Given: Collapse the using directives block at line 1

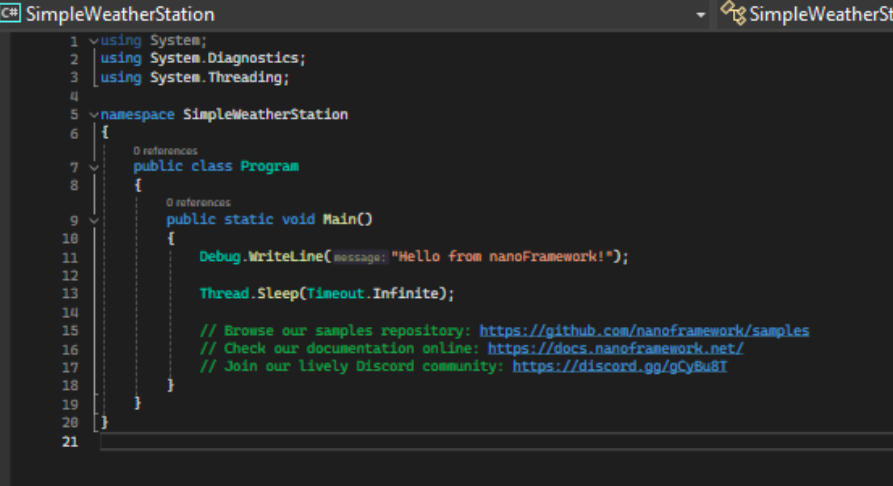Looking at the screenshot, I should click(x=94, y=40).
